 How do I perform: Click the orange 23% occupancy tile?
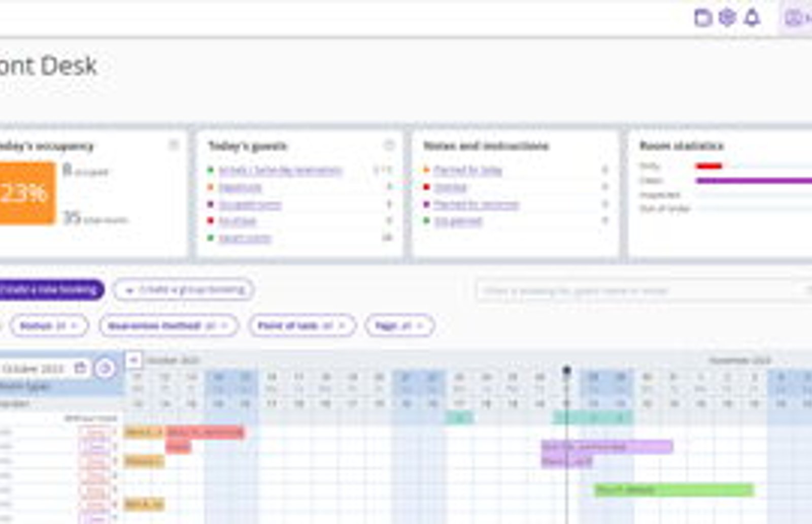[27, 193]
